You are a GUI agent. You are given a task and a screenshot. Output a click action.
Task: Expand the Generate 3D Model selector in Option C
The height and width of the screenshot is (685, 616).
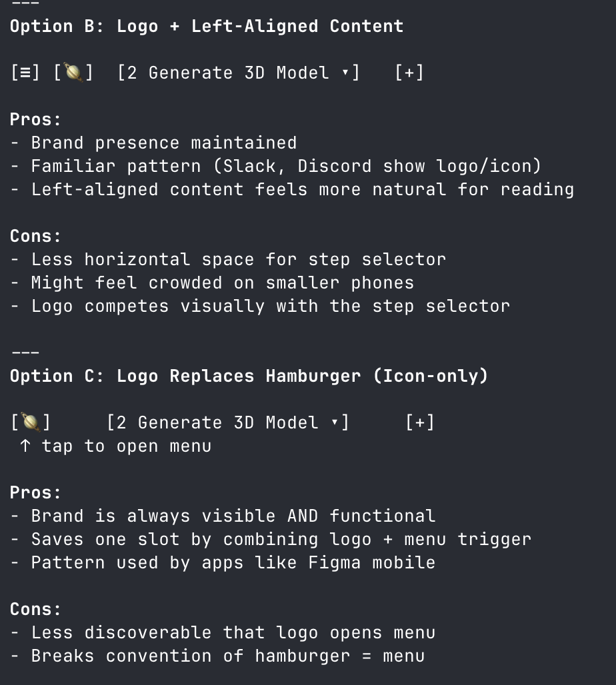[227, 422]
